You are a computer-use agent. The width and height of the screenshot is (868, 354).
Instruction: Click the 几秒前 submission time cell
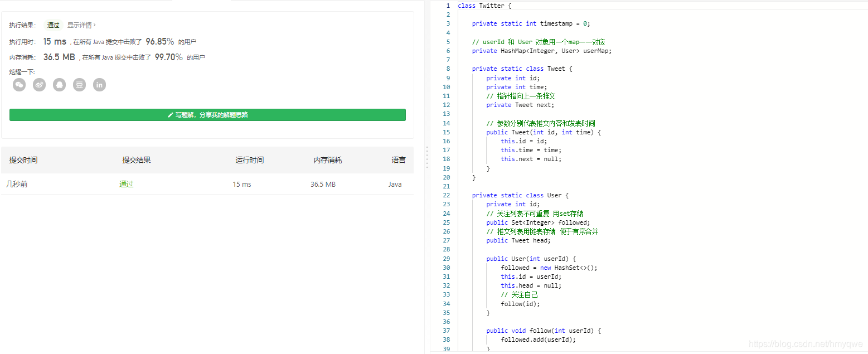click(17, 185)
